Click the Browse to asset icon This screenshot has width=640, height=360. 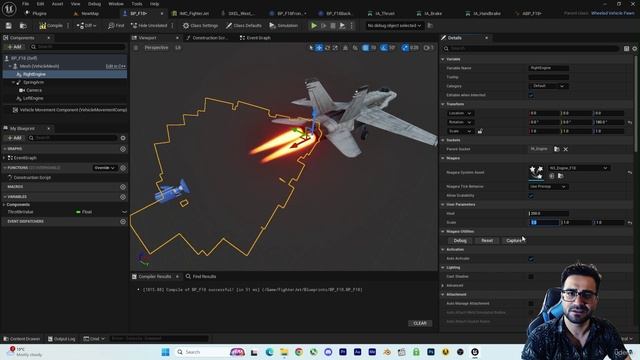pyautogui.click(x=23, y=25)
